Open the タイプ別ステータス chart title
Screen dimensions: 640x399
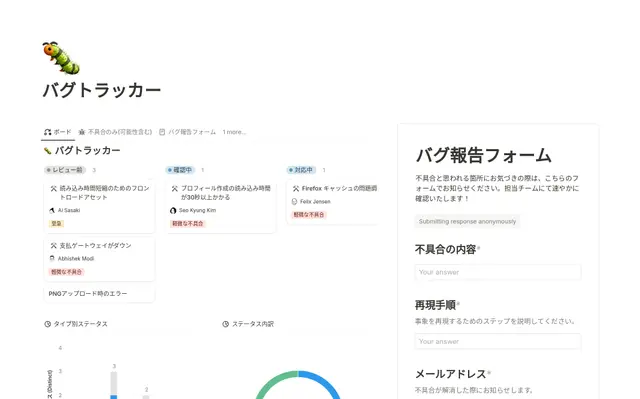click(x=80, y=324)
